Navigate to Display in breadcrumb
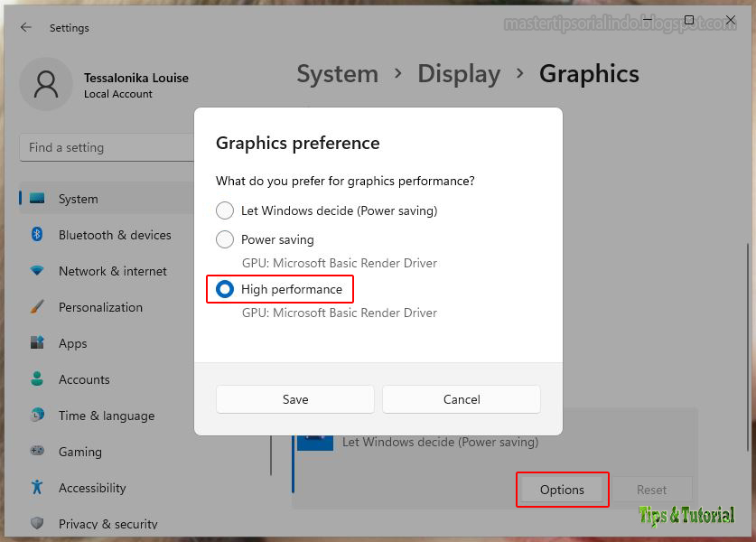 pos(459,74)
